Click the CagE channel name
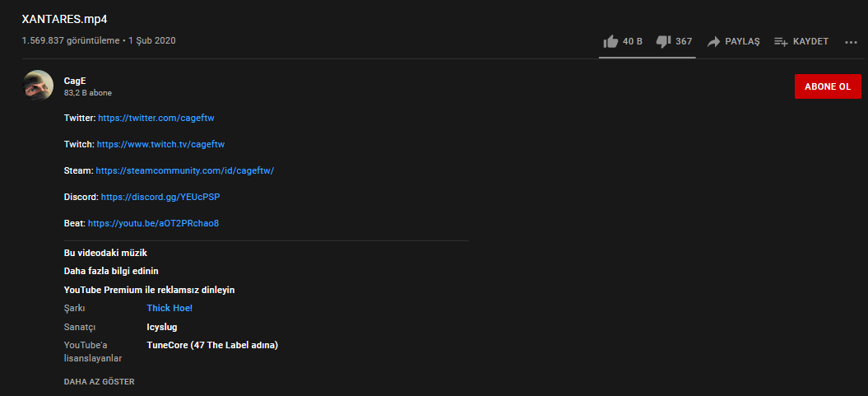 75,81
